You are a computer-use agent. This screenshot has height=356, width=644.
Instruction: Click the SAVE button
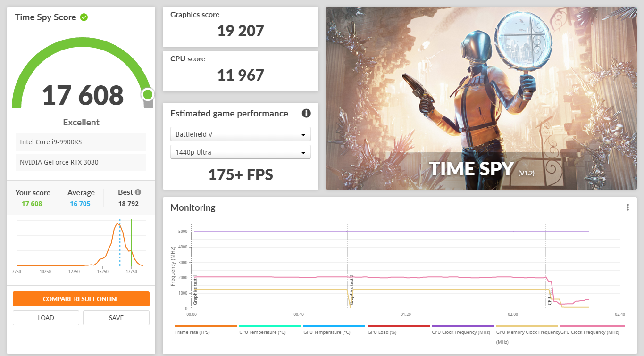click(x=116, y=317)
